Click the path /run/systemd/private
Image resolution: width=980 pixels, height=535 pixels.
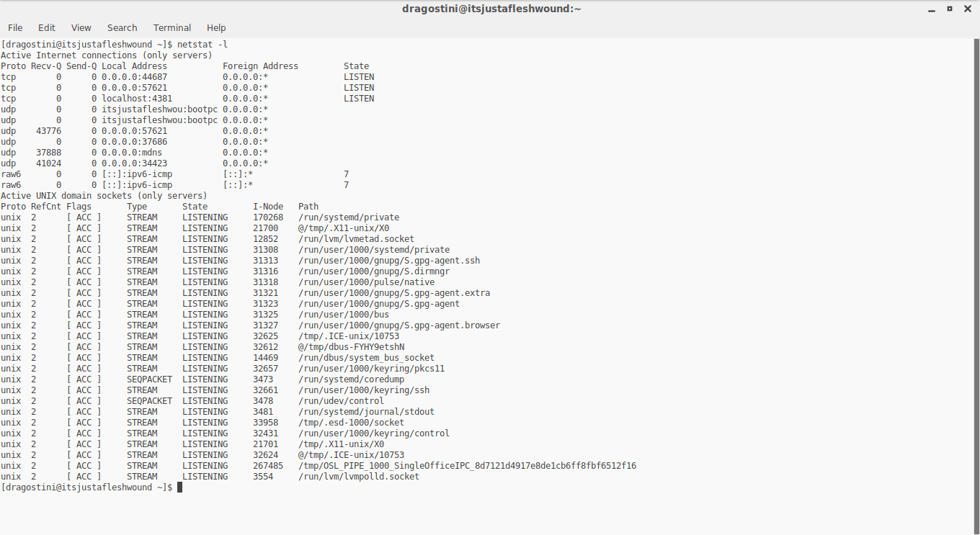click(x=349, y=217)
